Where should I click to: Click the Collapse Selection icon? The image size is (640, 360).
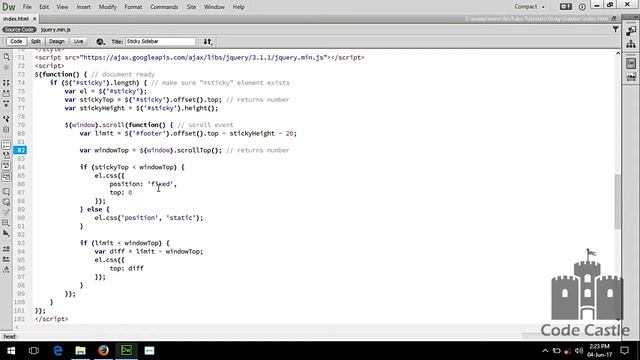6,93
